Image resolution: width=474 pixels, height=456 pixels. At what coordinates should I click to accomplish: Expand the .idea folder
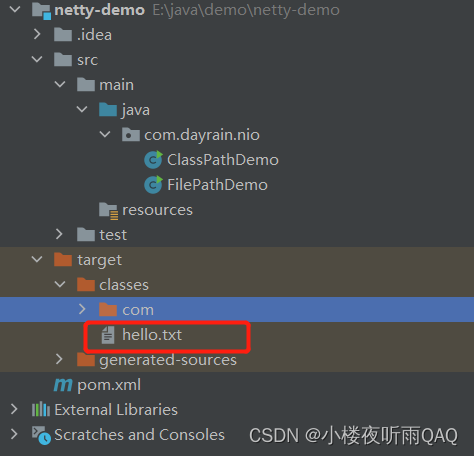[x=37, y=34]
